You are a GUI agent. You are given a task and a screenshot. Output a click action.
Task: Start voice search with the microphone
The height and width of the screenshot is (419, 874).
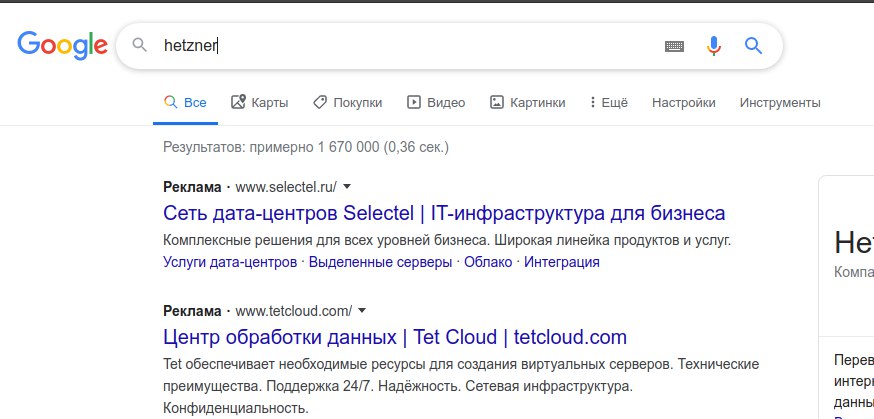click(x=714, y=46)
